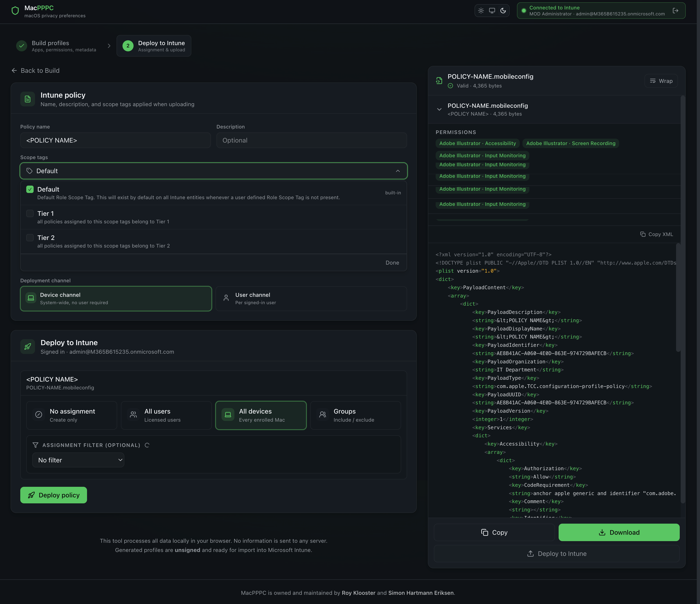Viewport: 700px width, 604px height.
Task: Open the No filter dropdown
Action: point(78,460)
